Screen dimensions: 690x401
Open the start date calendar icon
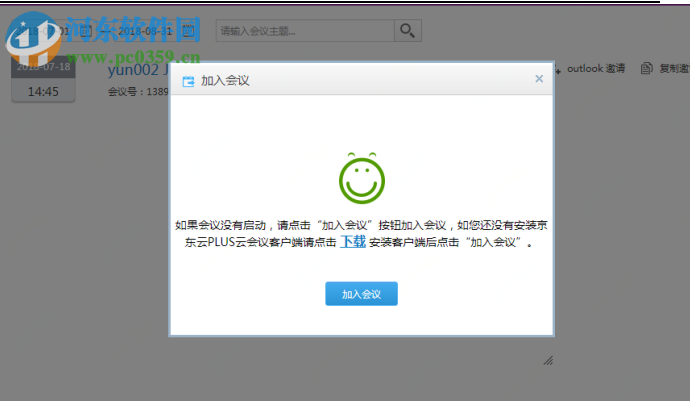[86, 31]
